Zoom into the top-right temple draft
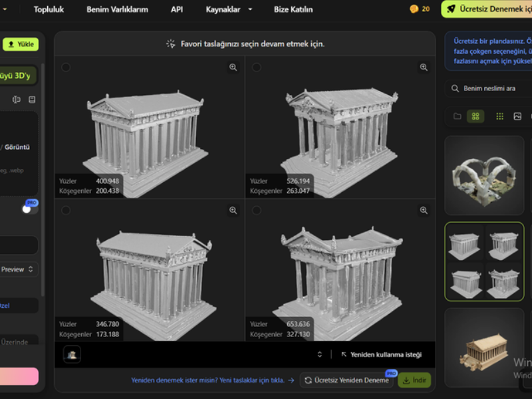This screenshot has width=532, height=399. pyautogui.click(x=424, y=67)
